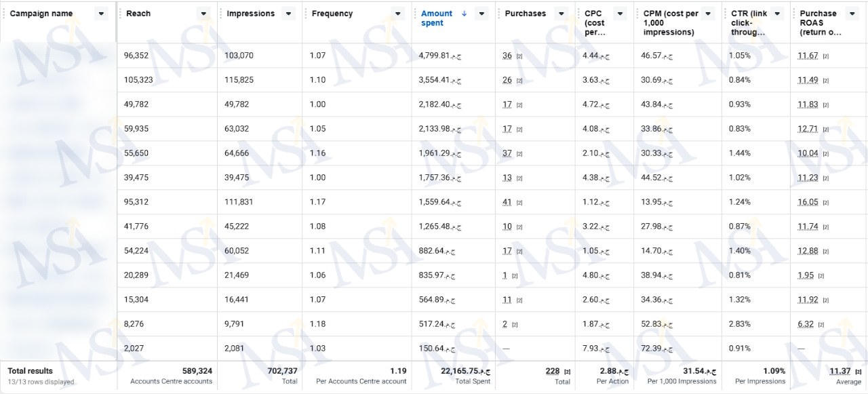Click the footnote icon beside ROAS 11.67
Image resolution: width=868 pixels, height=394 pixels.
826,56
